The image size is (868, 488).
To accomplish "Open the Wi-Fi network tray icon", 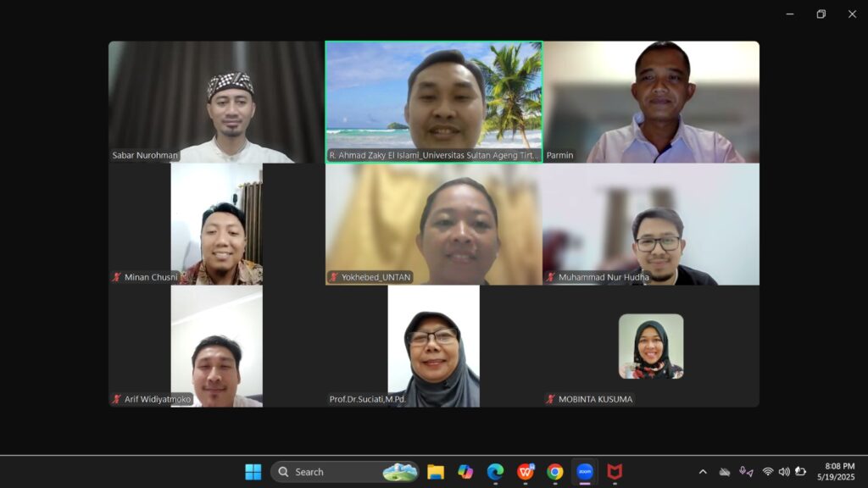I will (x=768, y=472).
